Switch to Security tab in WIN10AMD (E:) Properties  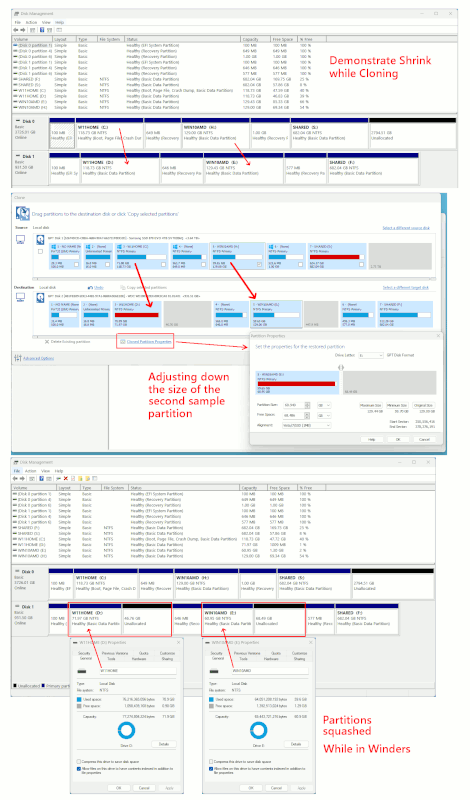pos(216,653)
